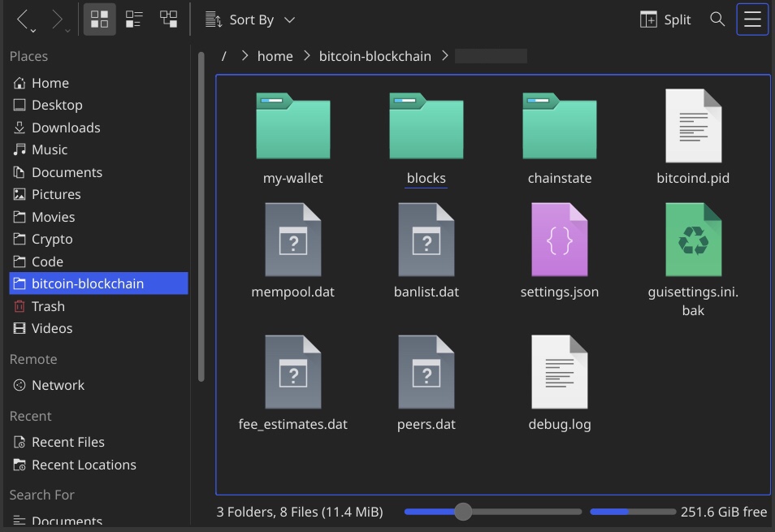
Task: Open Videos in Places
Action: tap(98, 328)
